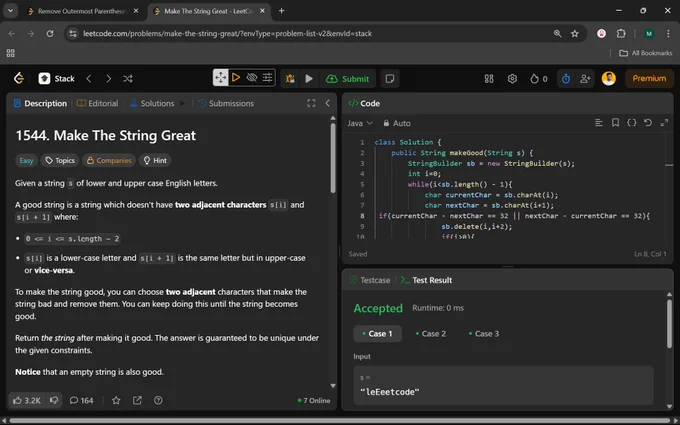Click the invite user icon
The image size is (680, 425).
[x=585, y=78]
